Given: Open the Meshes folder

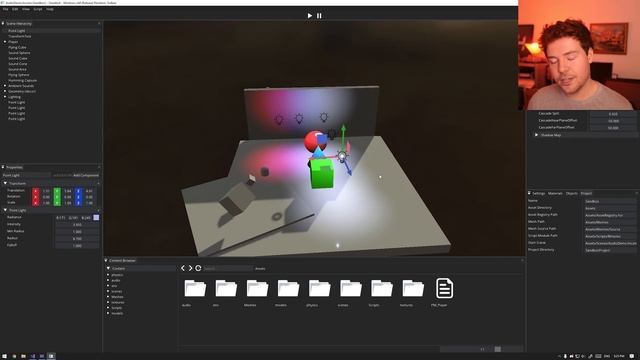Looking at the screenshot, I should (257, 289).
